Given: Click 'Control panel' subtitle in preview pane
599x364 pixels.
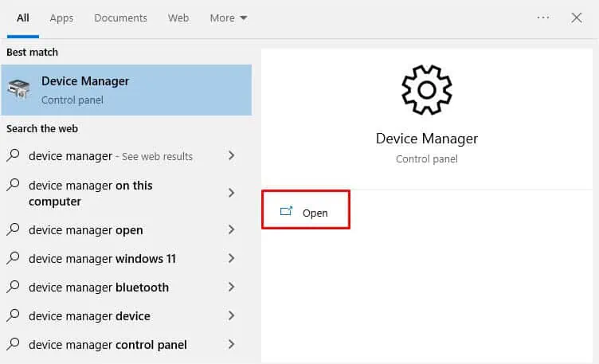Looking at the screenshot, I should tap(427, 159).
